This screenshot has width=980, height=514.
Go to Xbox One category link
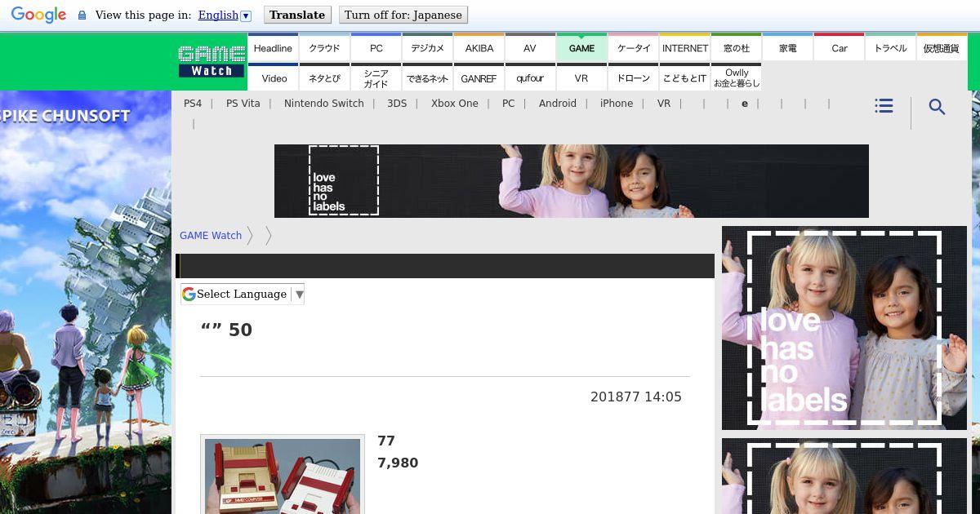[455, 104]
